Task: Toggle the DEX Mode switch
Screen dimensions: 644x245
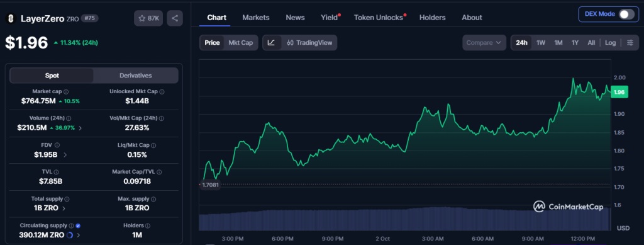Action: [627, 14]
